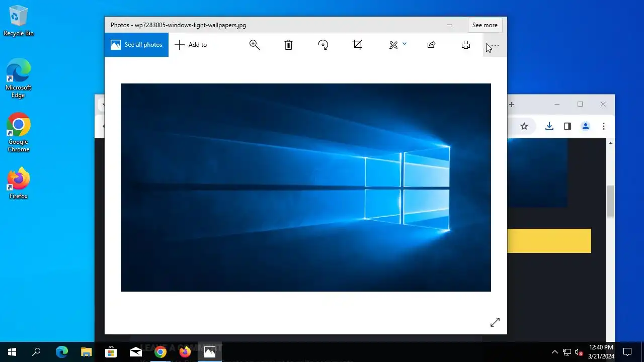Select Photos app taskbar button
The height and width of the screenshot is (362, 644).
click(210, 352)
